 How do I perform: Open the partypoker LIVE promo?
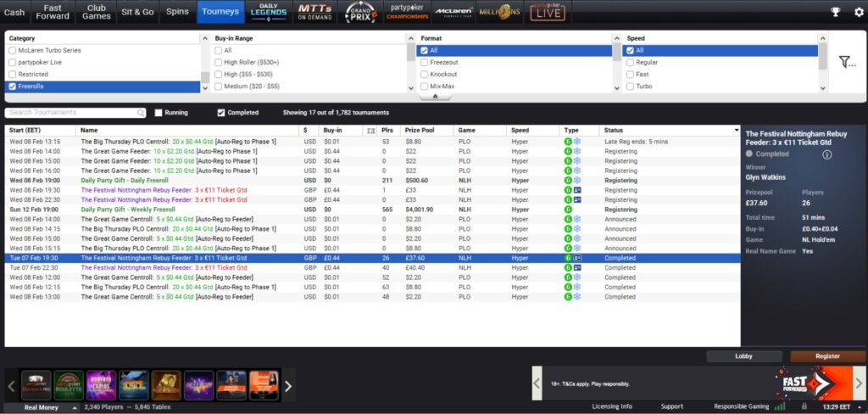pos(548,12)
